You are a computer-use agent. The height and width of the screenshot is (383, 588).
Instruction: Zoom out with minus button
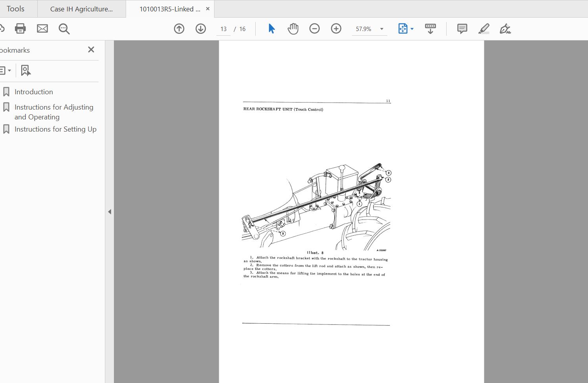pyautogui.click(x=315, y=29)
